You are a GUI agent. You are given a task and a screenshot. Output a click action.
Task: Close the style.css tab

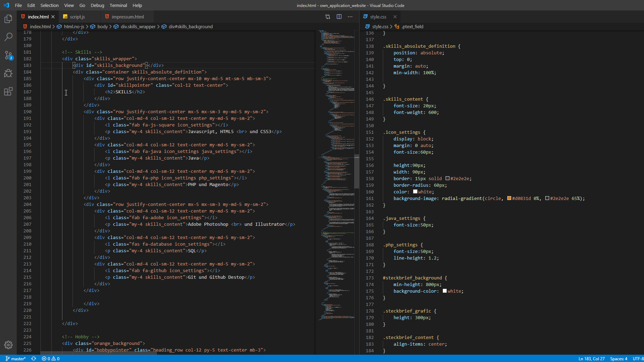pyautogui.click(x=395, y=17)
